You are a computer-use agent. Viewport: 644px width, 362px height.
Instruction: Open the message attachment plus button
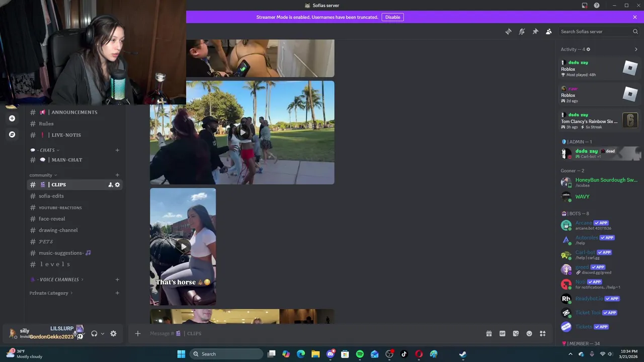[137, 333]
